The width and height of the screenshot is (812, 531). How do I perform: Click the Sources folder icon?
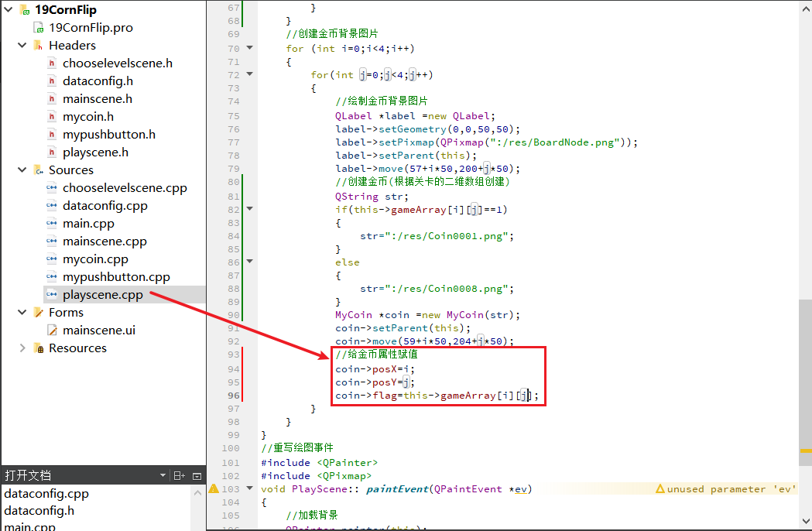[x=39, y=170]
